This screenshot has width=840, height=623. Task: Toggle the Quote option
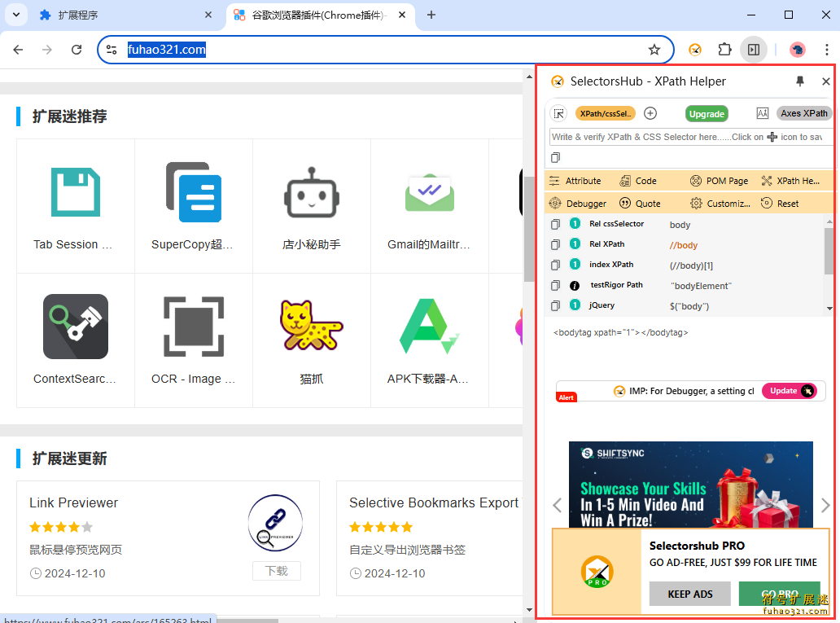pyautogui.click(x=640, y=204)
